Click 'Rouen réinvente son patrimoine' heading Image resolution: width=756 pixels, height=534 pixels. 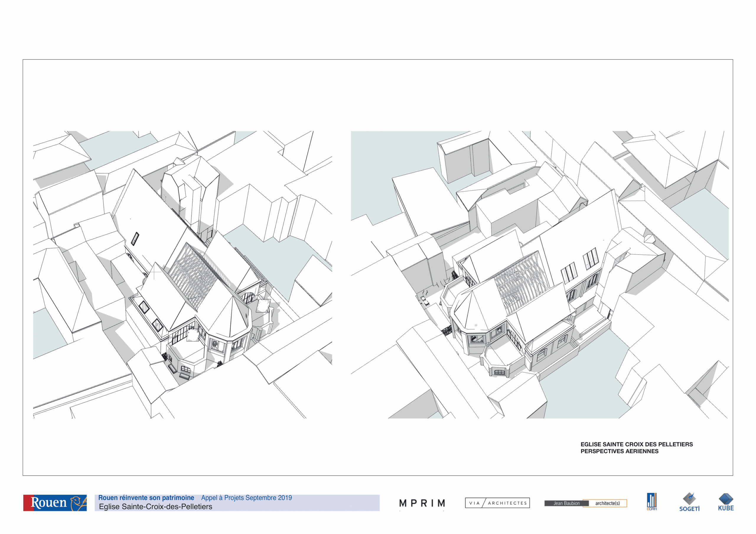146,497
